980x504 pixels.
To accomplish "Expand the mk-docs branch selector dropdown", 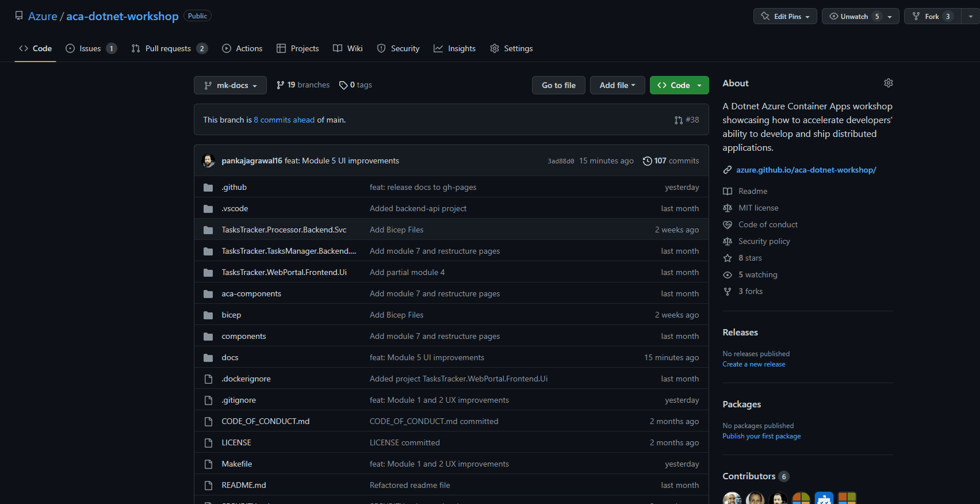I will click(230, 85).
